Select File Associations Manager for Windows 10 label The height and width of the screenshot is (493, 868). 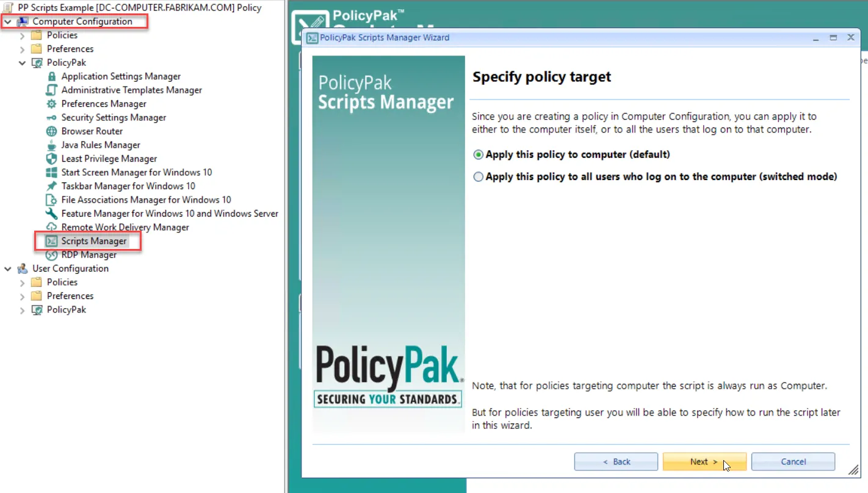146,200
